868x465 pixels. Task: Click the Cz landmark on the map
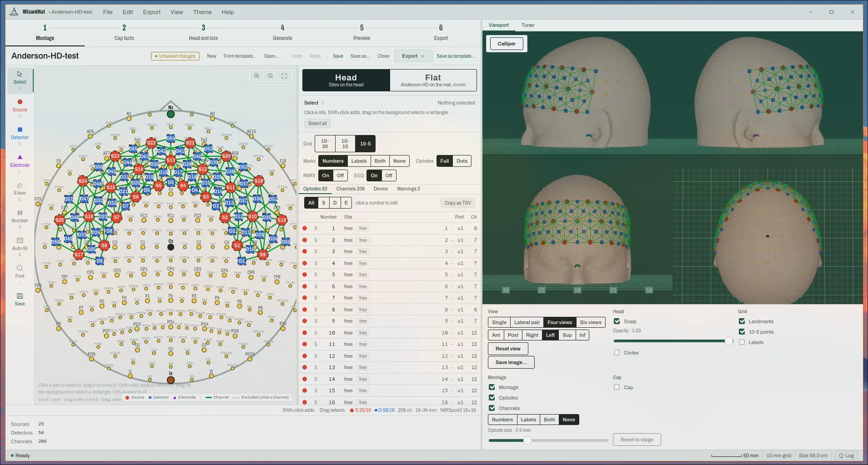click(171, 247)
